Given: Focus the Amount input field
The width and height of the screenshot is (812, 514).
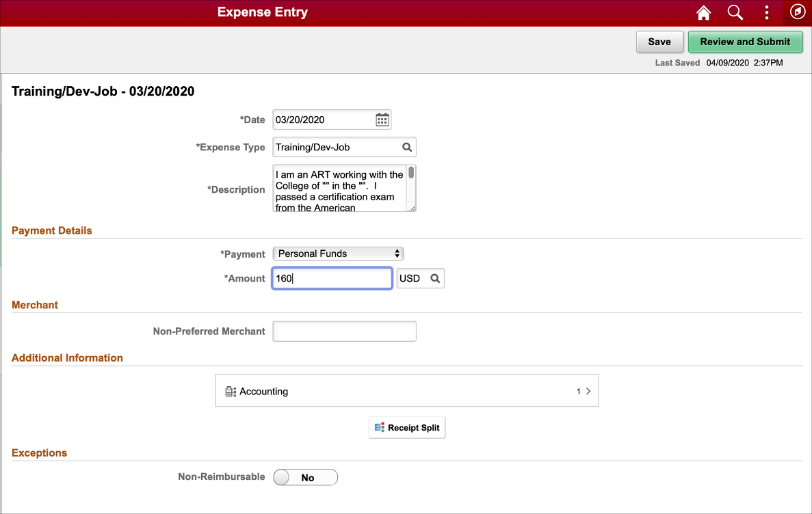Looking at the screenshot, I should tap(332, 278).
